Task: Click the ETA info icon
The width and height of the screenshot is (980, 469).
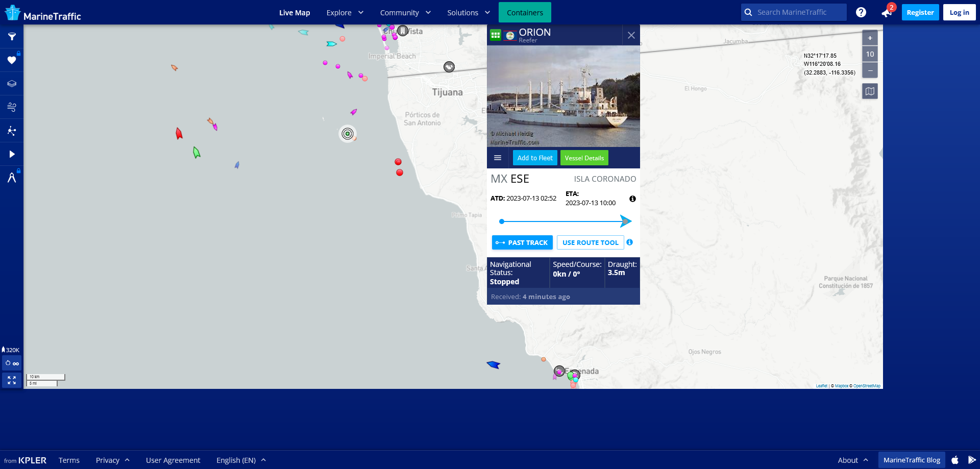Action: (632, 199)
